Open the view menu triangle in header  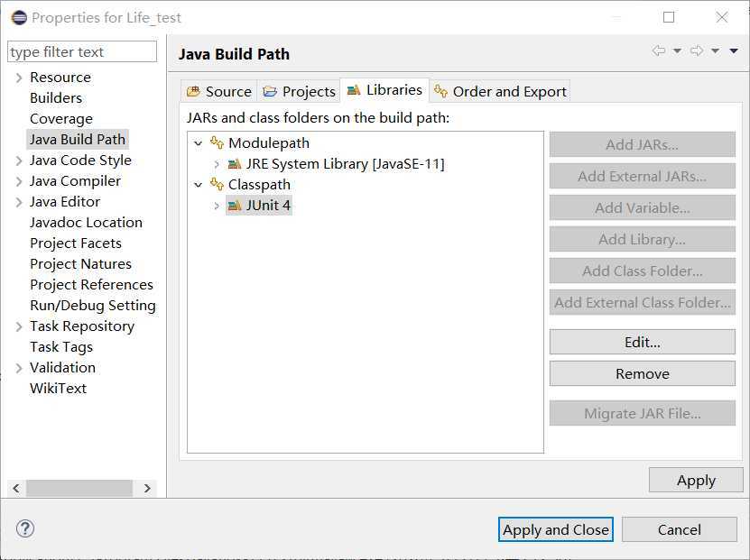coord(734,51)
